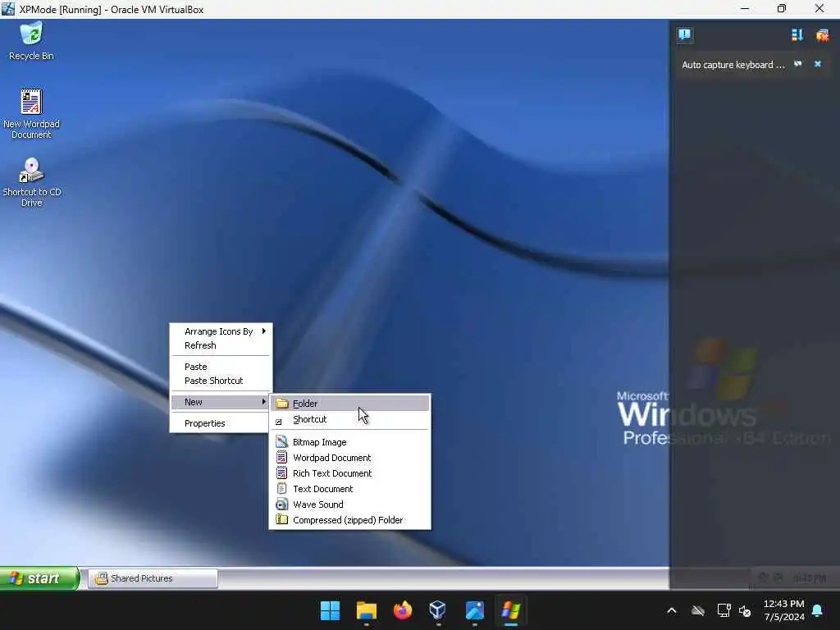Open the Recycle Bin desktop icon

(31, 41)
